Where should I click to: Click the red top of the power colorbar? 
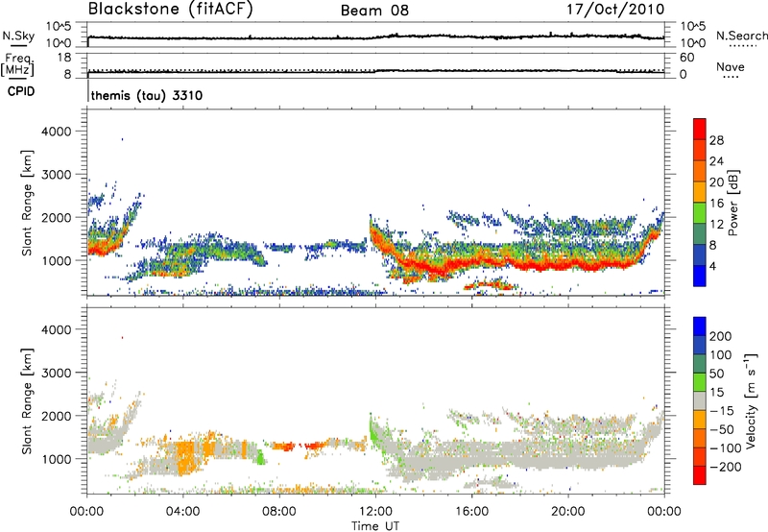coord(700,129)
